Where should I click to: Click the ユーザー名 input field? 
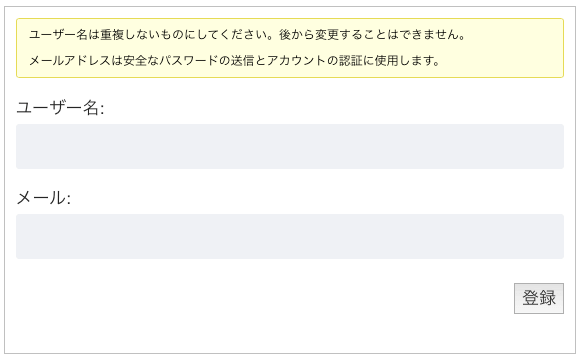point(290,146)
